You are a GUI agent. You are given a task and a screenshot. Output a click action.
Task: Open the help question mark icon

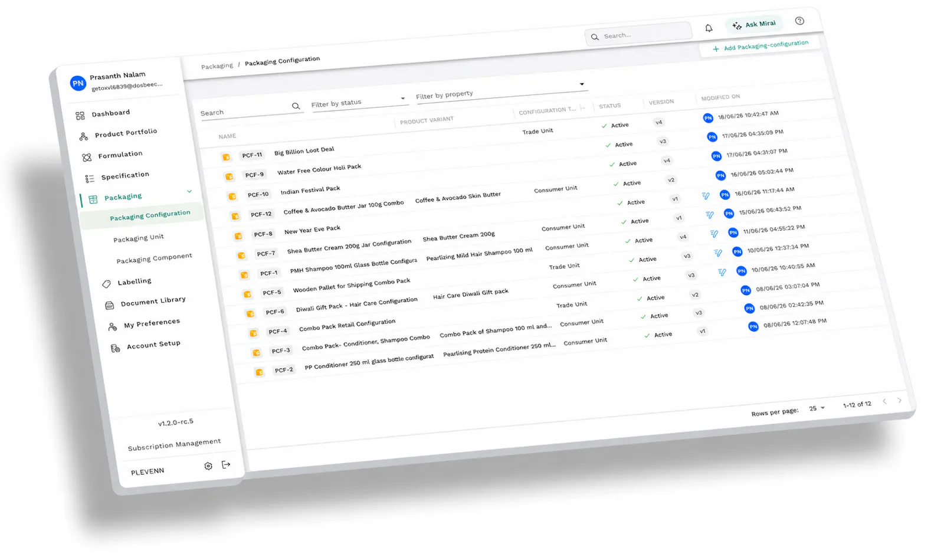click(x=799, y=21)
